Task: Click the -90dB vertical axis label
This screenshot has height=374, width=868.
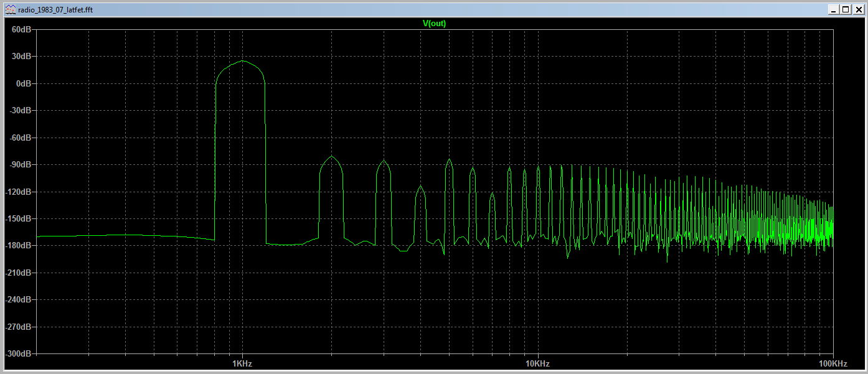Action: tap(20, 165)
